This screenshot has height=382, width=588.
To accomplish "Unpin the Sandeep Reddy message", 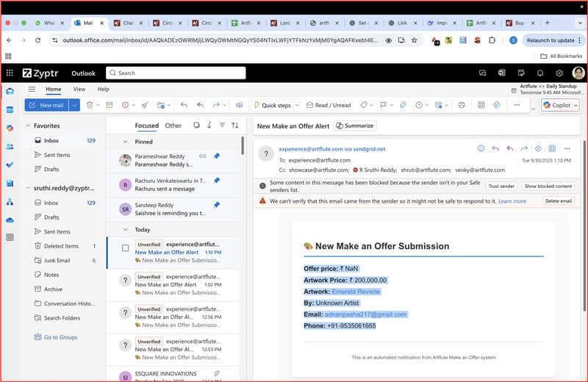I will (216, 204).
